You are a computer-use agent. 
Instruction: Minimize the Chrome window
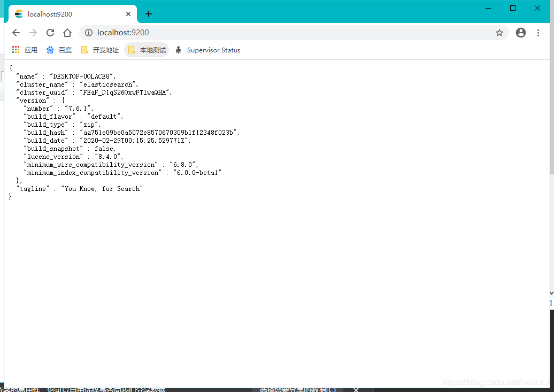tap(488, 8)
